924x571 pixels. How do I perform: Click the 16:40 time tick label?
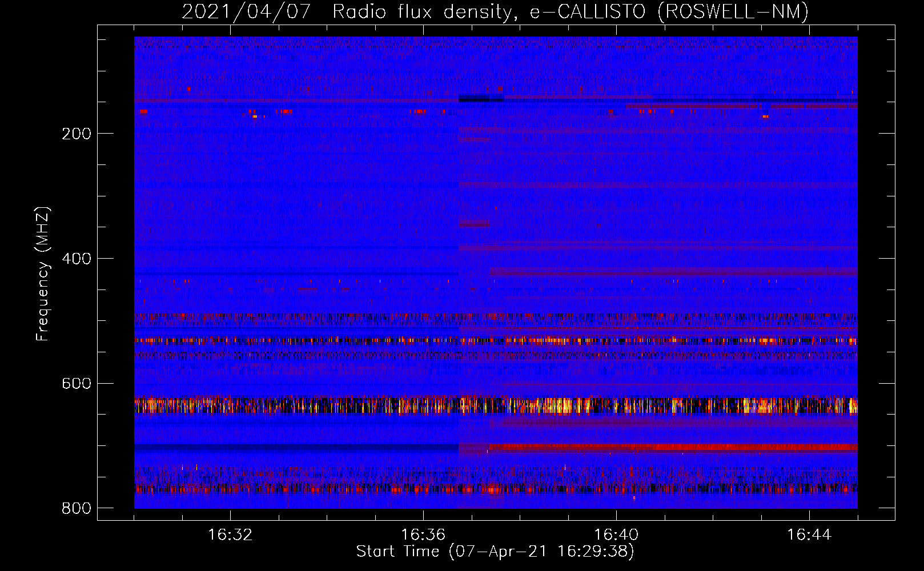point(616,535)
